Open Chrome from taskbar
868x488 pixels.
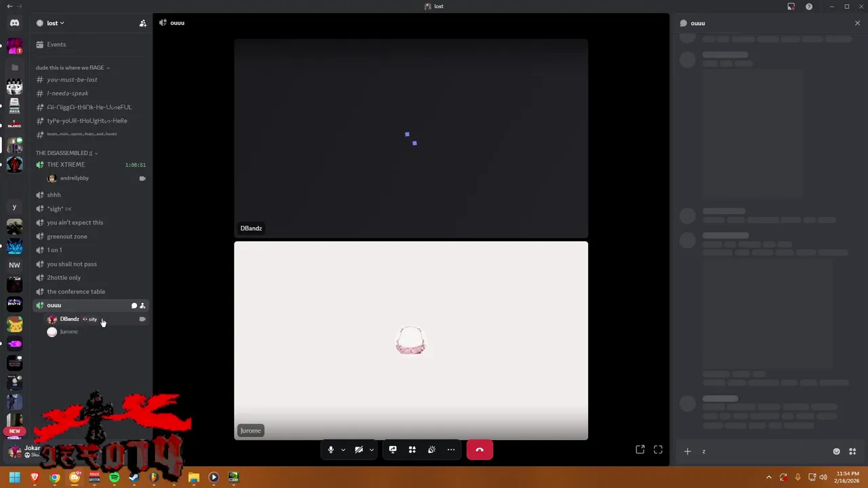click(x=55, y=477)
